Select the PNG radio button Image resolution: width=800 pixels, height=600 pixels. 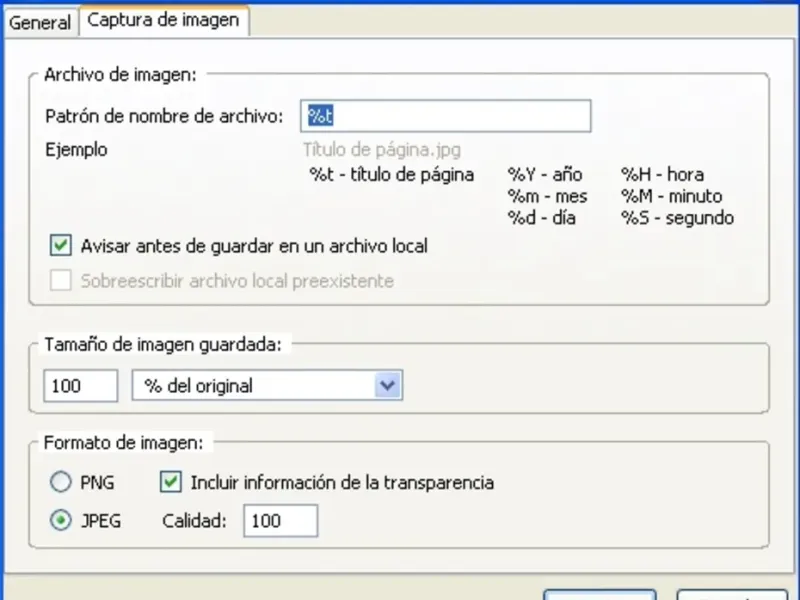click(x=61, y=482)
